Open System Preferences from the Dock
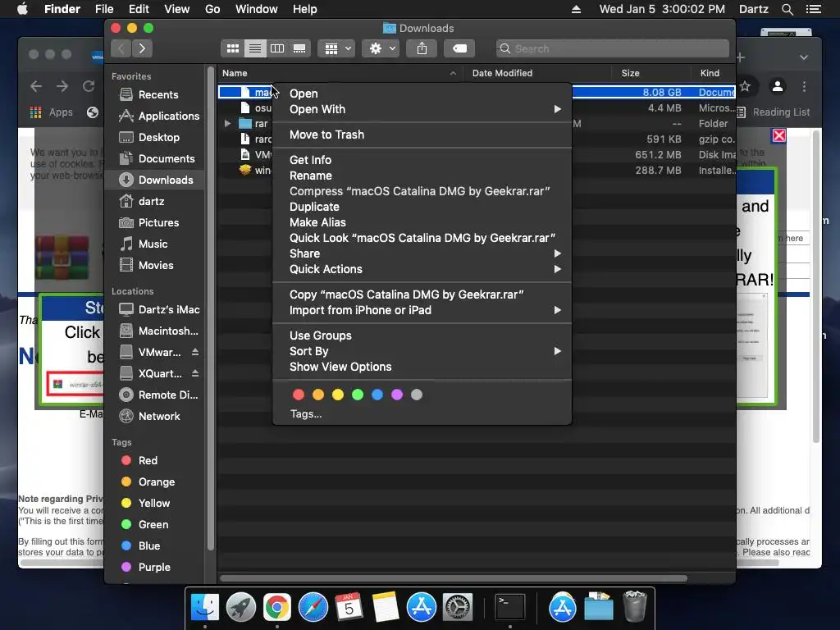840x630 pixels. (x=457, y=608)
